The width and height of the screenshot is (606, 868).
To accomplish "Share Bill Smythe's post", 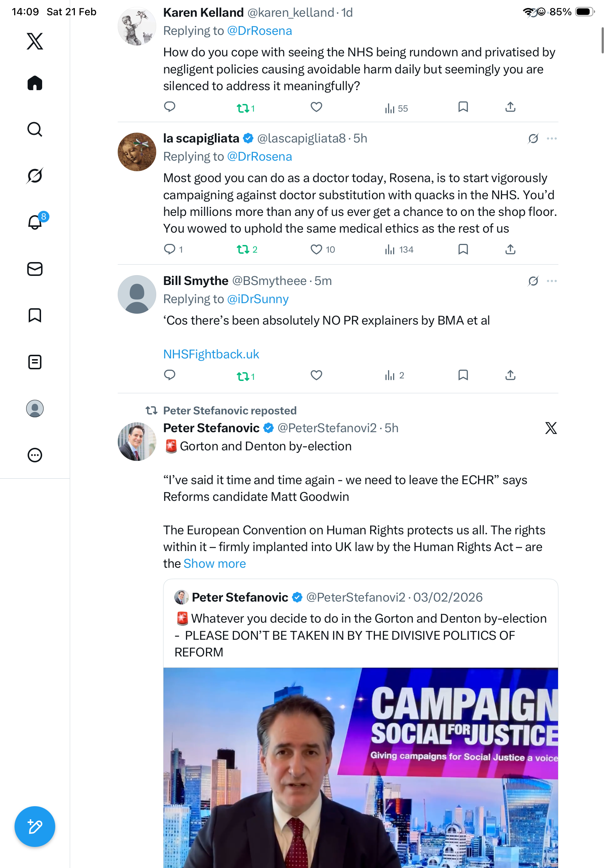I will pos(510,375).
